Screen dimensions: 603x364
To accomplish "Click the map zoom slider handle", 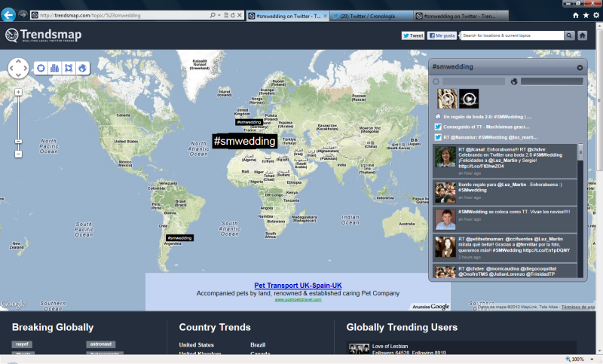I will pyautogui.click(x=18, y=142).
